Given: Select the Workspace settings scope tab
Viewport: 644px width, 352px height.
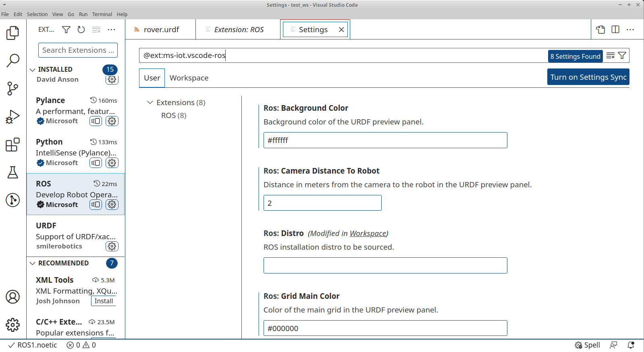Looking at the screenshot, I should click(x=189, y=78).
